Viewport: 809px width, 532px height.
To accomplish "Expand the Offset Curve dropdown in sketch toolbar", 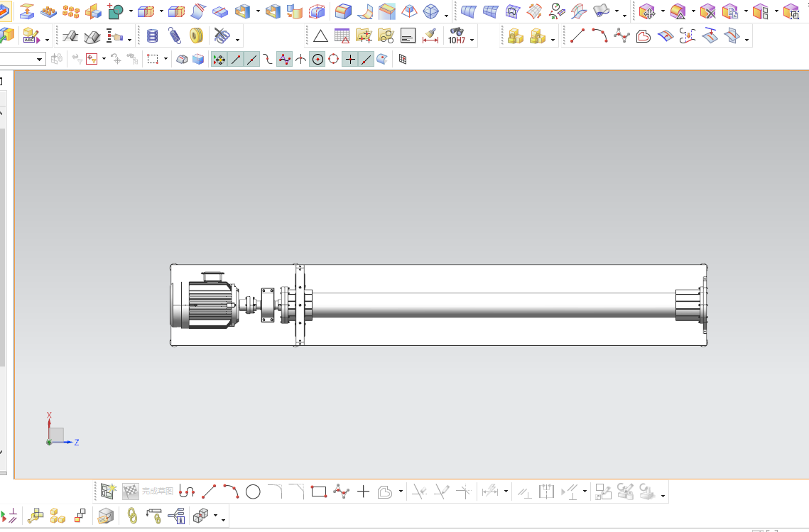I will pyautogui.click(x=401, y=492).
